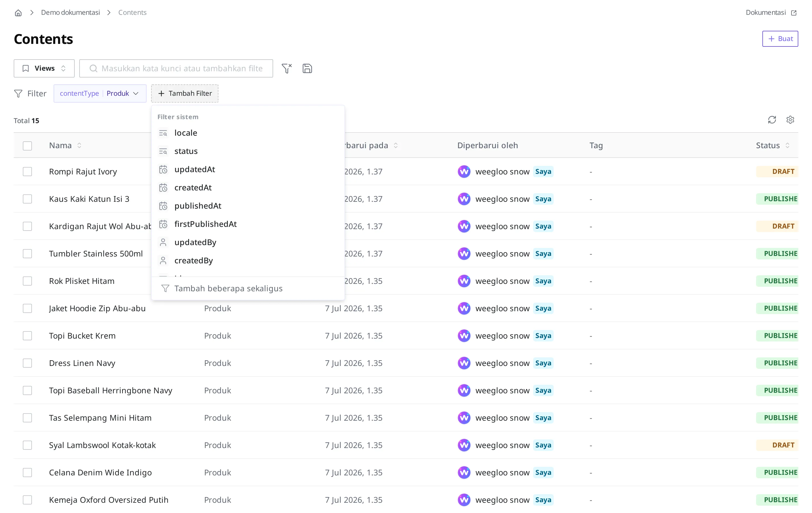812x513 pixels.
Task: Click funnel icon beside Tambah beberapa sekaligus
Action: pyautogui.click(x=165, y=288)
